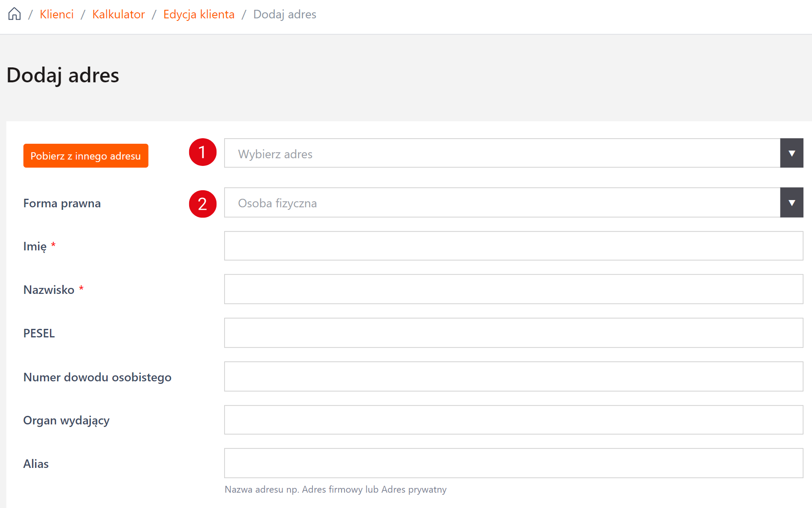Go to the Kalkulator breadcrumb link

[118, 14]
